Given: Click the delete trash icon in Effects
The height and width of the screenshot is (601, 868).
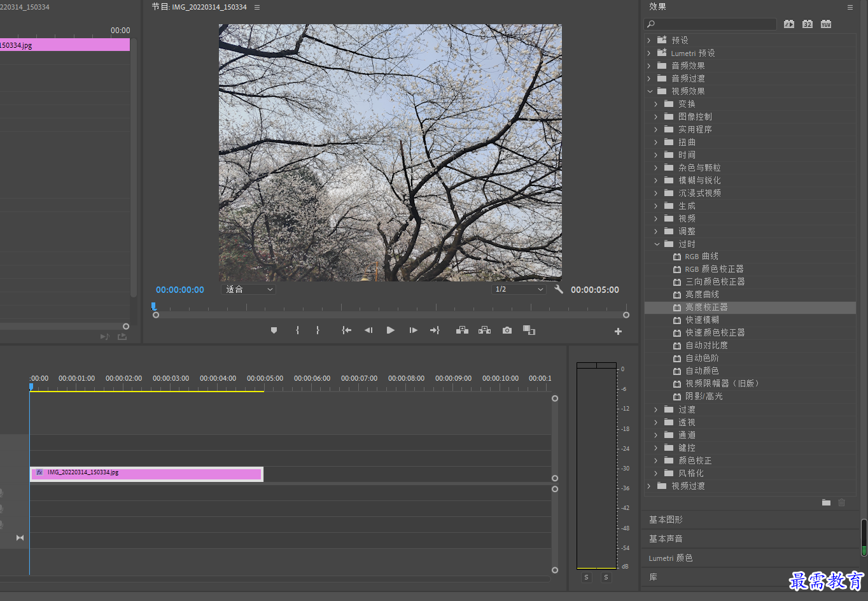Looking at the screenshot, I should (x=842, y=502).
